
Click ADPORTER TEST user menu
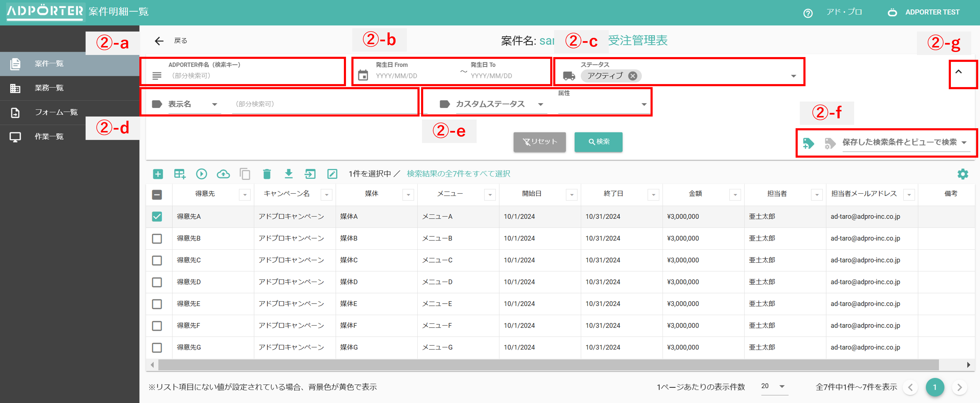(932, 12)
